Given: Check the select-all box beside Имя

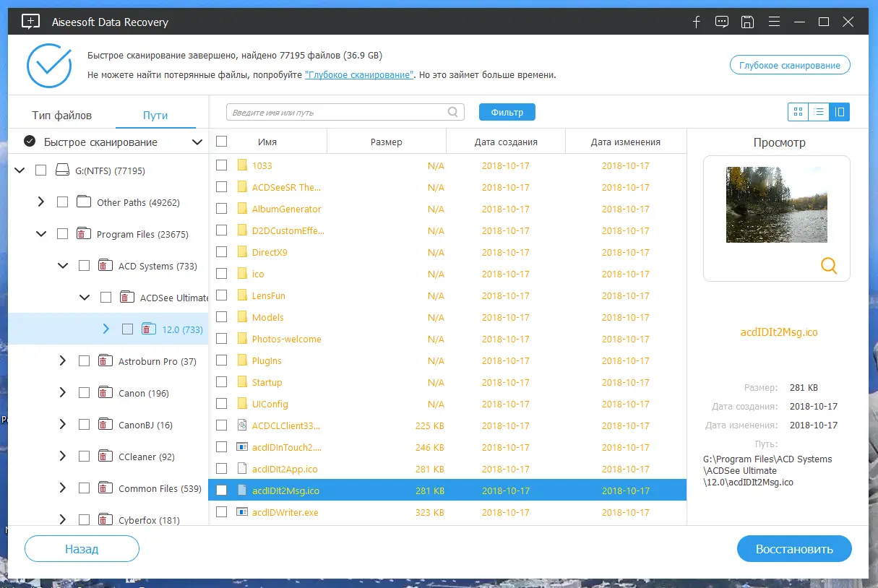Looking at the screenshot, I should pyautogui.click(x=222, y=142).
